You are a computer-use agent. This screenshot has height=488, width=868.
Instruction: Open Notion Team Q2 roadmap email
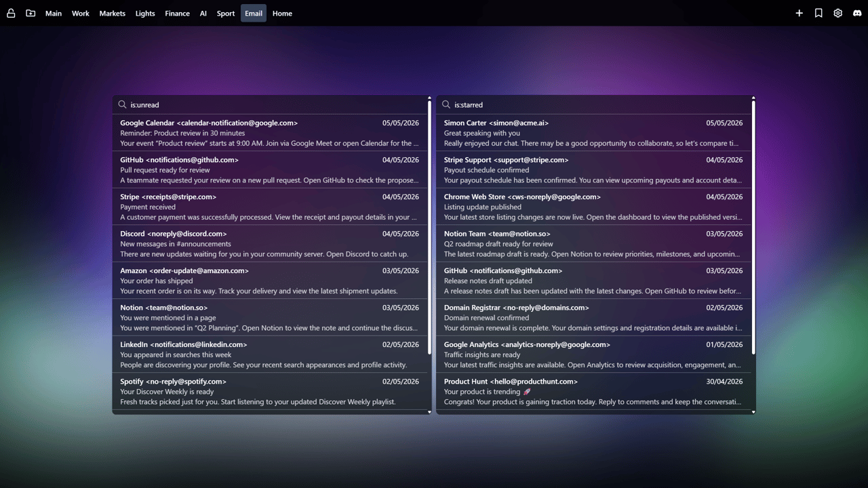pyautogui.click(x=594, y=243)
